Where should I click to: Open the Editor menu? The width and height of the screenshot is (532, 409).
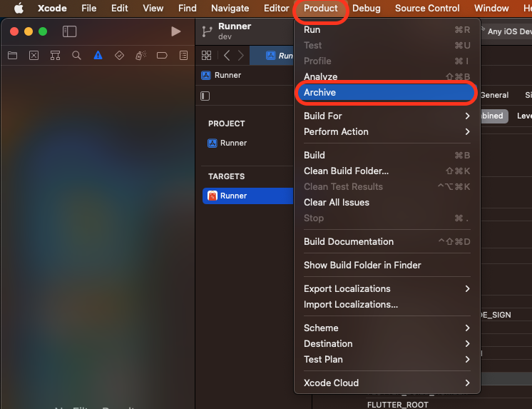(276, 8)
